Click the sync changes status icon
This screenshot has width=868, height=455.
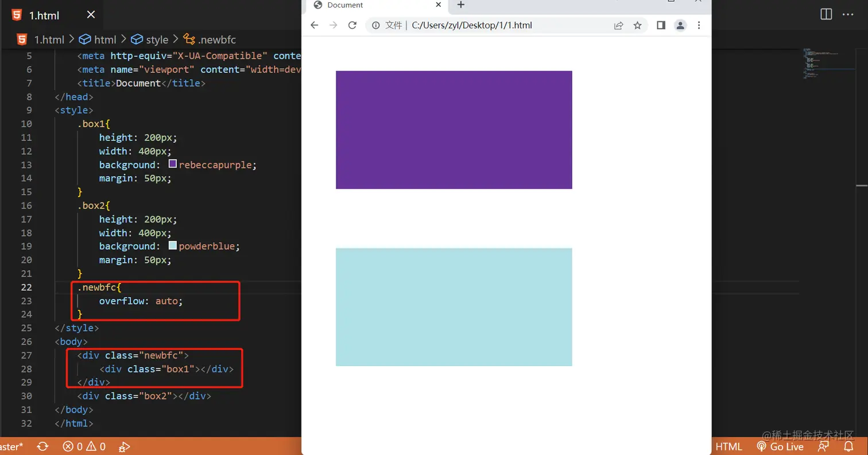point(42,446)
